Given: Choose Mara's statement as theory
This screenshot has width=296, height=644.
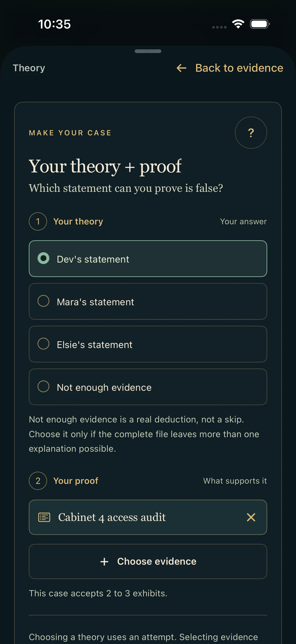Looking at the screenshot, I should [148, 301].
